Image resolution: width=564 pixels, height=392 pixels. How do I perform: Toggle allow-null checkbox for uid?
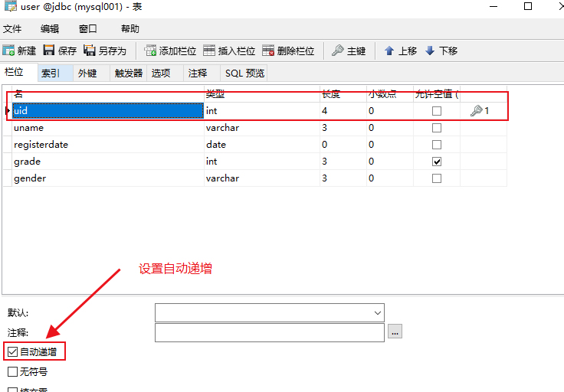[x=437, y=111]
